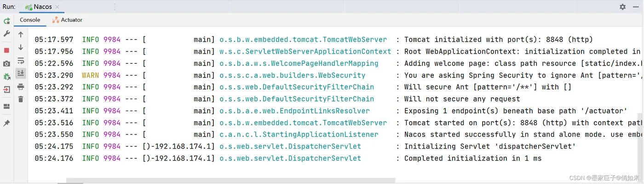Image resolution: width=644 pixels, height=184 pixels.
Task: Jump down with down arrow icon
Action: click(21, 47)
